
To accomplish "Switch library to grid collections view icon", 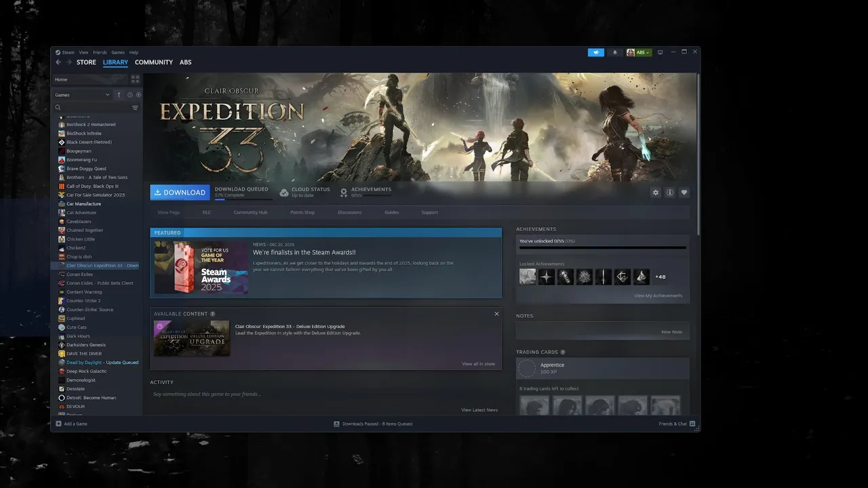I will [135, 79].
